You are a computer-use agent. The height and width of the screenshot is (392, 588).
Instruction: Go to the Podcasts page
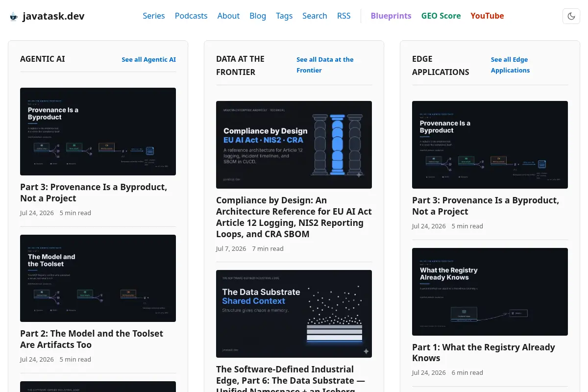point(191,16)
